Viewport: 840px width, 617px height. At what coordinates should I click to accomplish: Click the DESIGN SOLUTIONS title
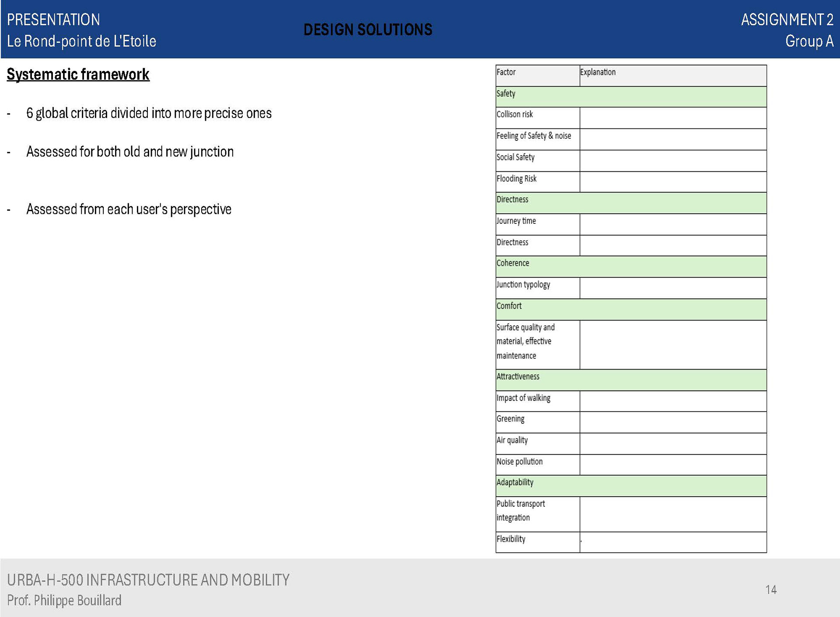point(367,30)
